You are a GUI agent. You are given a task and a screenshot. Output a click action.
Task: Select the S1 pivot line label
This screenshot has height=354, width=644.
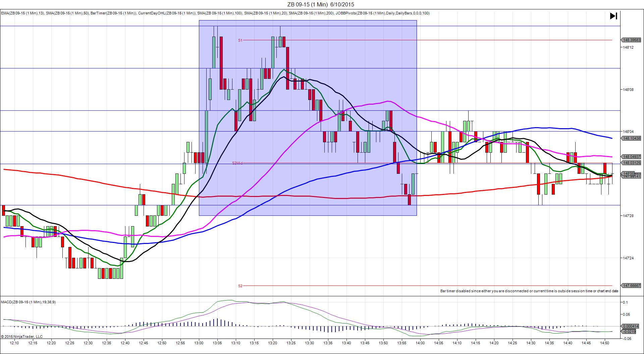tap(240, 40)
